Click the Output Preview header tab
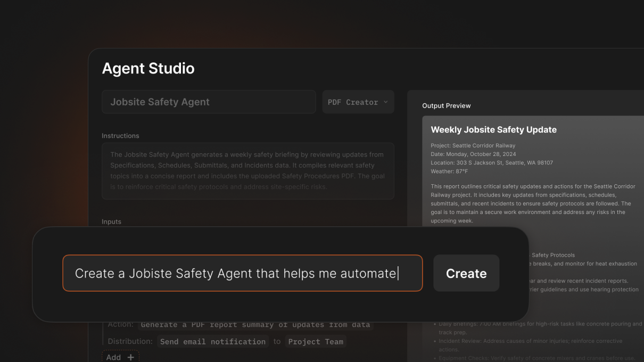Image resolution: width=644 pixels, height=362 pixels. (446, 105)
